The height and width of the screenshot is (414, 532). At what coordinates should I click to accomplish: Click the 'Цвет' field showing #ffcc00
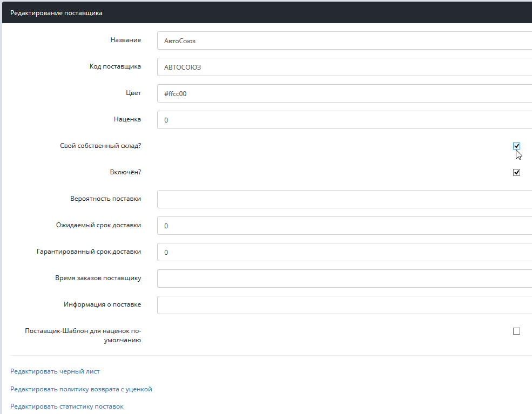(344, 93)
